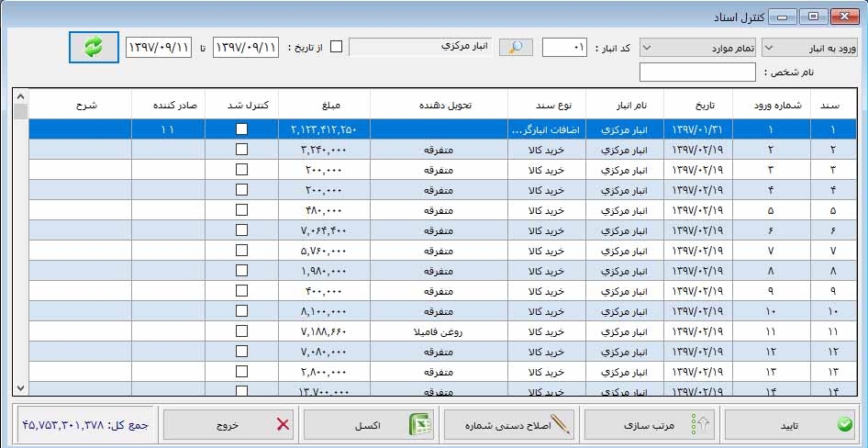Minimize the کنترل اسناد window
This screenshot has height=448, width=868.
[x=782, y=17]
